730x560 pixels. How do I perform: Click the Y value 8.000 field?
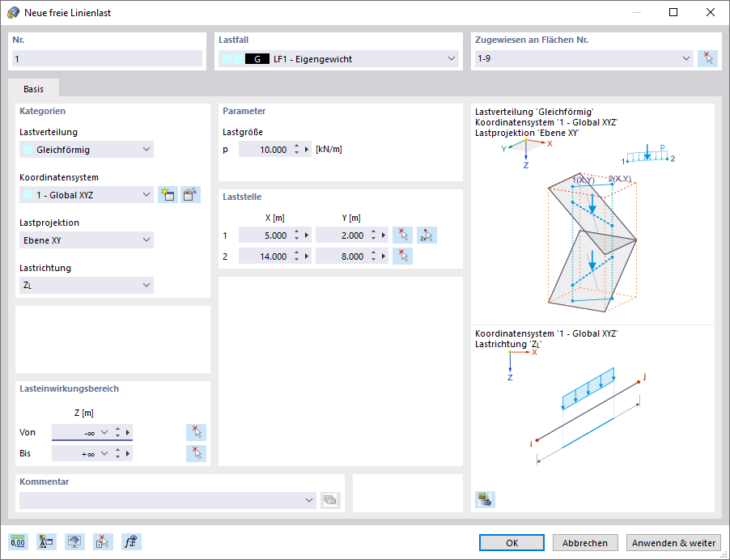pyautogui.click(x=342, y=256)
